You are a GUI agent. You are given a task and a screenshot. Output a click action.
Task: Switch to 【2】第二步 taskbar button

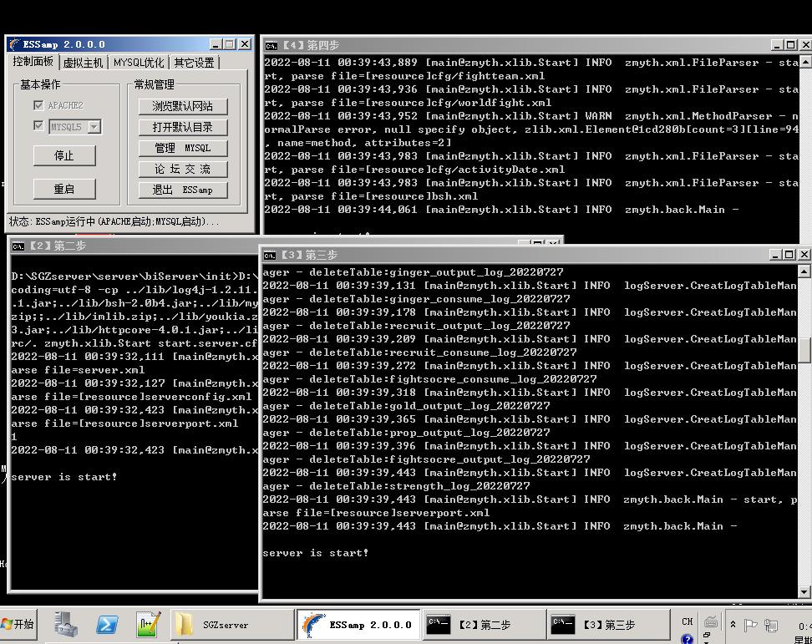point(485,625)
